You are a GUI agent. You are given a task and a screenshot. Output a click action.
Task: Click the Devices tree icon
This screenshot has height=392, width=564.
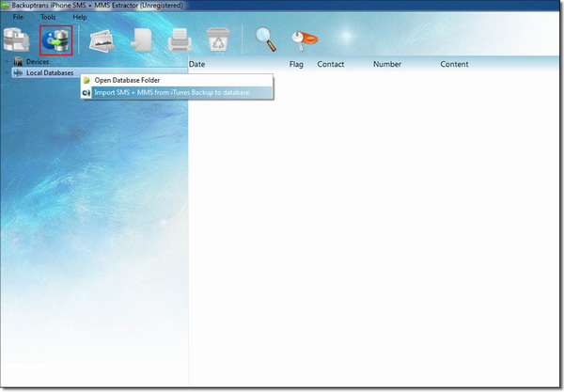18,61
